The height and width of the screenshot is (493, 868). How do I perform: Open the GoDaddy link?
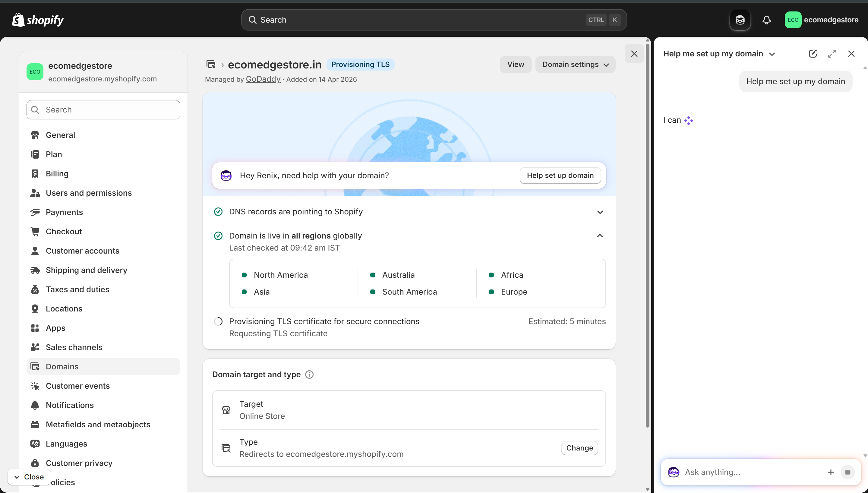point(263,79)
